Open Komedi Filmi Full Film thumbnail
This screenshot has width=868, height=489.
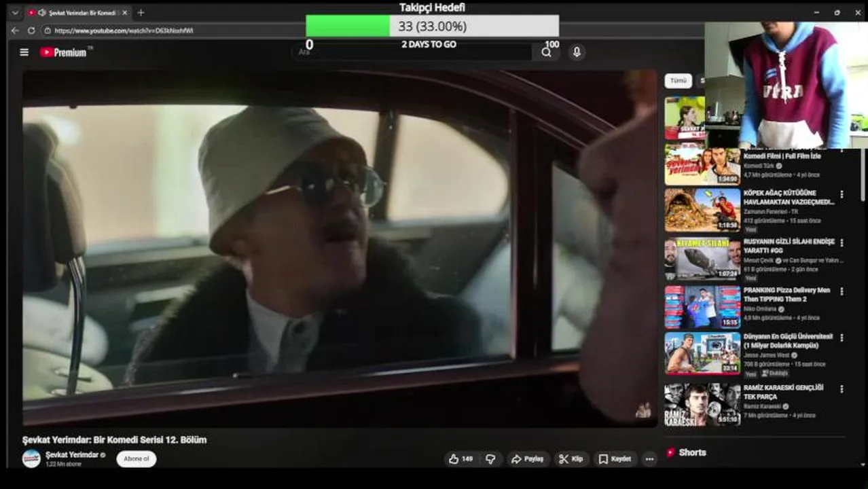pos(702,164)
